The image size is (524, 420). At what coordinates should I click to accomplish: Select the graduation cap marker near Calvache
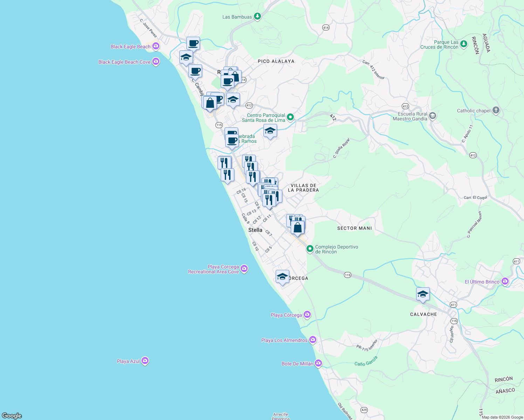(x=423, y=294)
